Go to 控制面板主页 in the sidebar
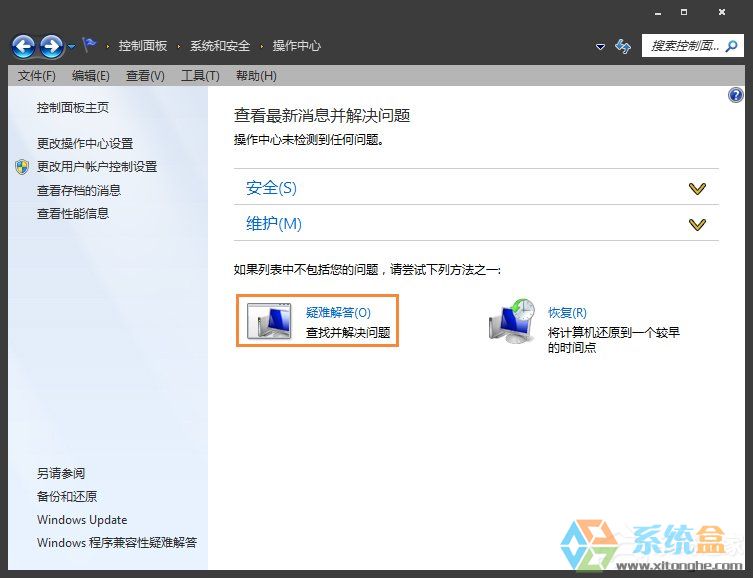 tap(73, 108)
